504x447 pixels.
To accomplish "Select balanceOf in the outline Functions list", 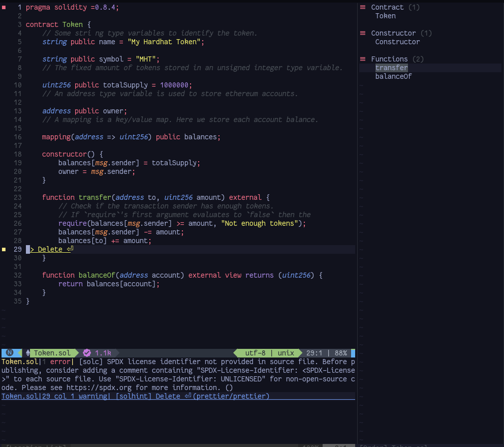I will 393,77.
